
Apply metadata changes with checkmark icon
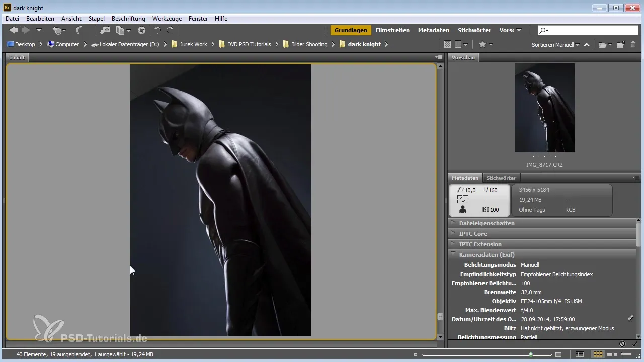tap(634, 344)
